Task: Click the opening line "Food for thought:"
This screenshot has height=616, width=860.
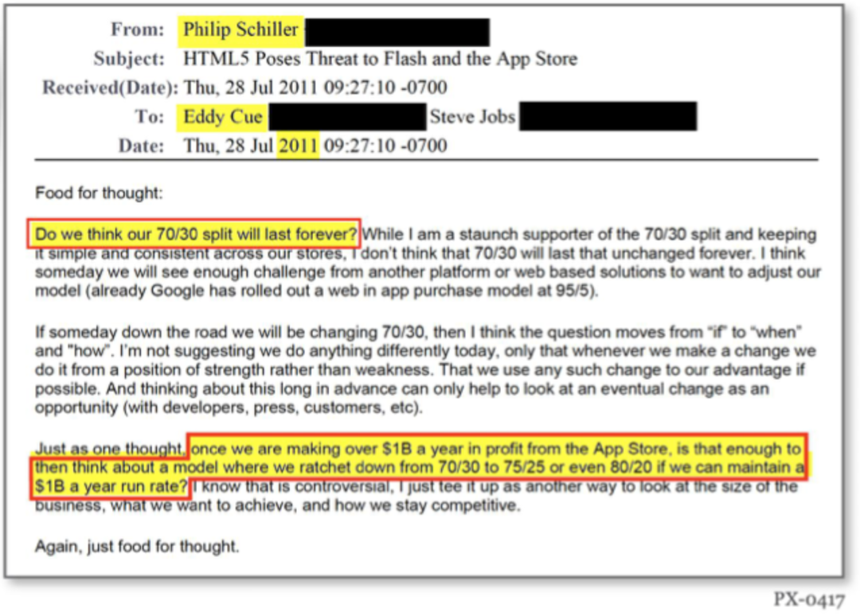Action: click(99, 193)
